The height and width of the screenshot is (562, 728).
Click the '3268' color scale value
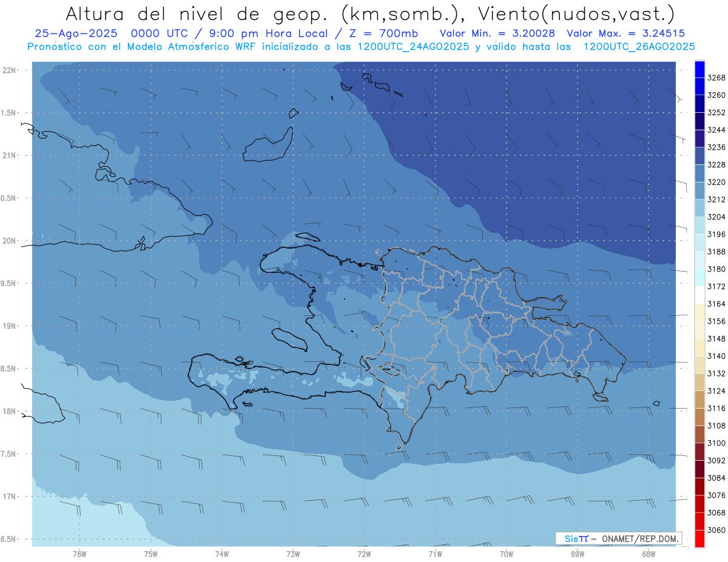716,78
